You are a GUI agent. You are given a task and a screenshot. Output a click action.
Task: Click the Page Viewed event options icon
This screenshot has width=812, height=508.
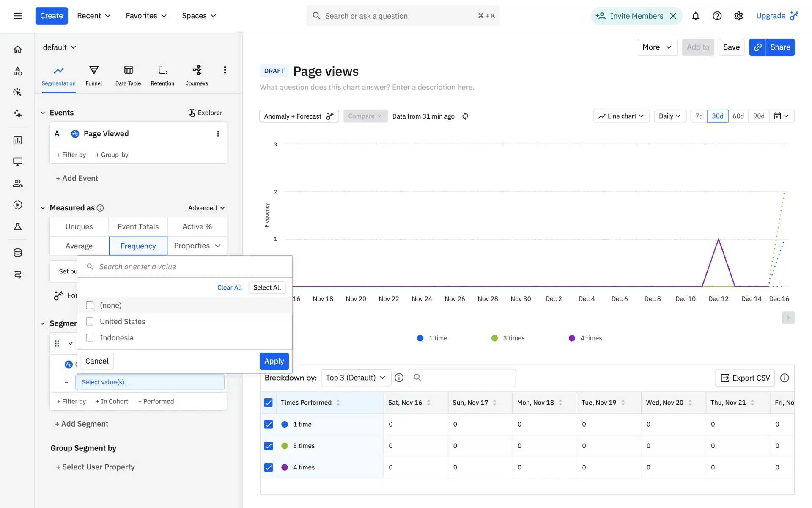point(218,134)
